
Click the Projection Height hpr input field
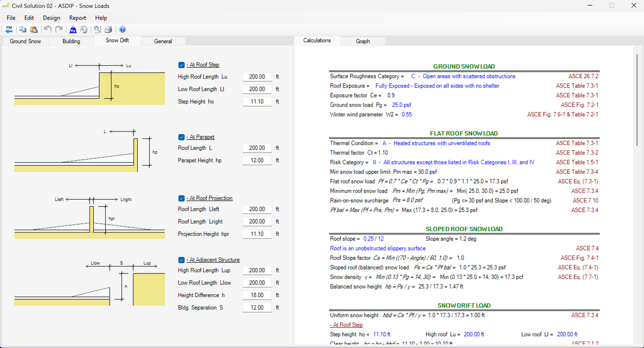point(257,234)
